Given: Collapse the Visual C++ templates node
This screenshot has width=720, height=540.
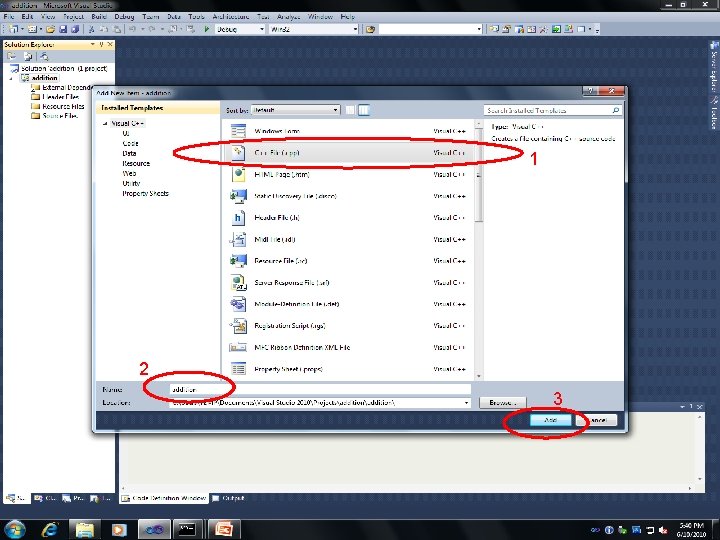Looking at the screenshot, I should tap(105, 124).
